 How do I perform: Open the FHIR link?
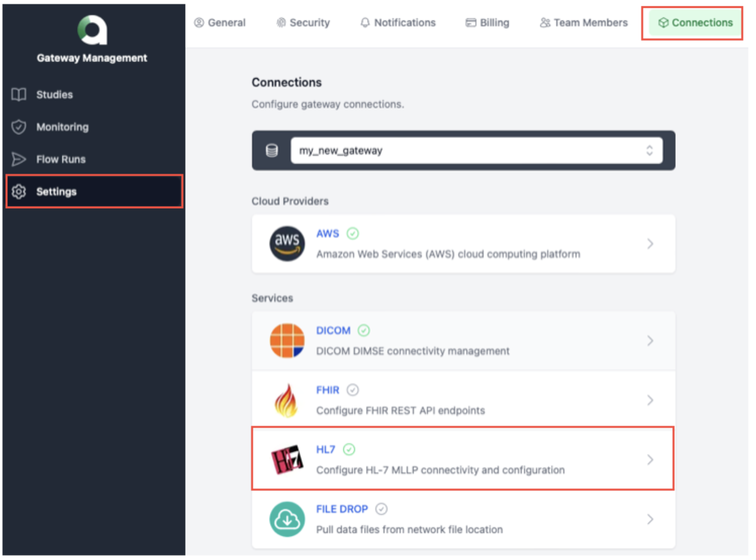(328, 390)
